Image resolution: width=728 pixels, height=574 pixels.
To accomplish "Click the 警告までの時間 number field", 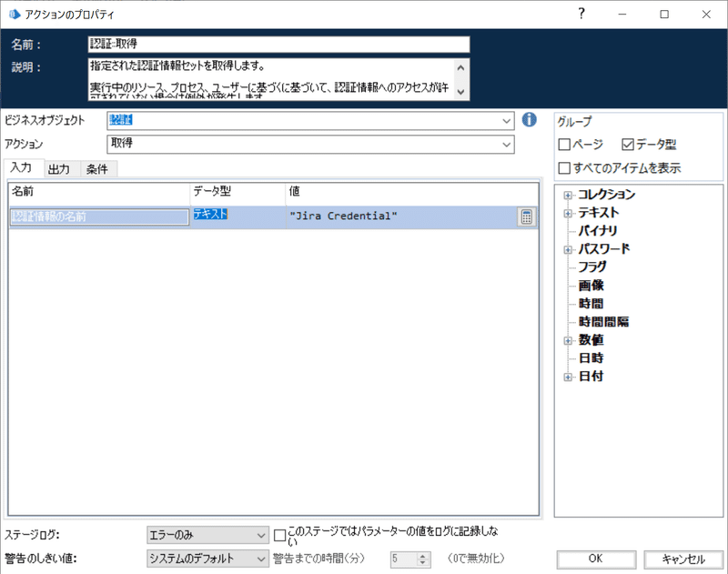I will click(403, 559).
